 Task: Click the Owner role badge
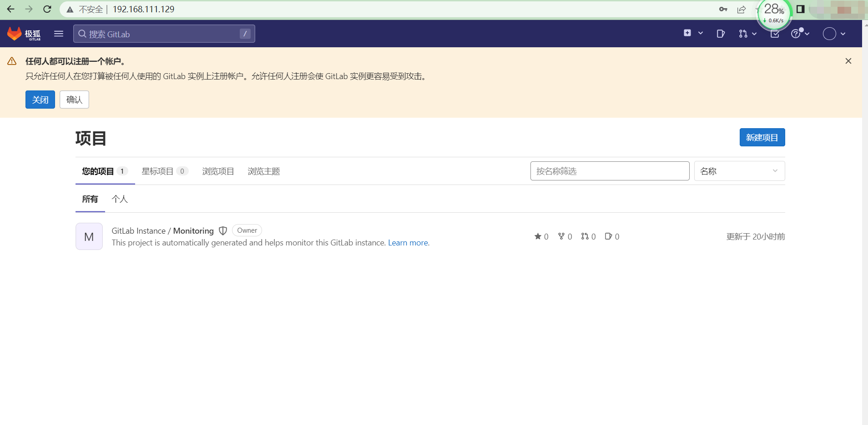pos(247,230)
